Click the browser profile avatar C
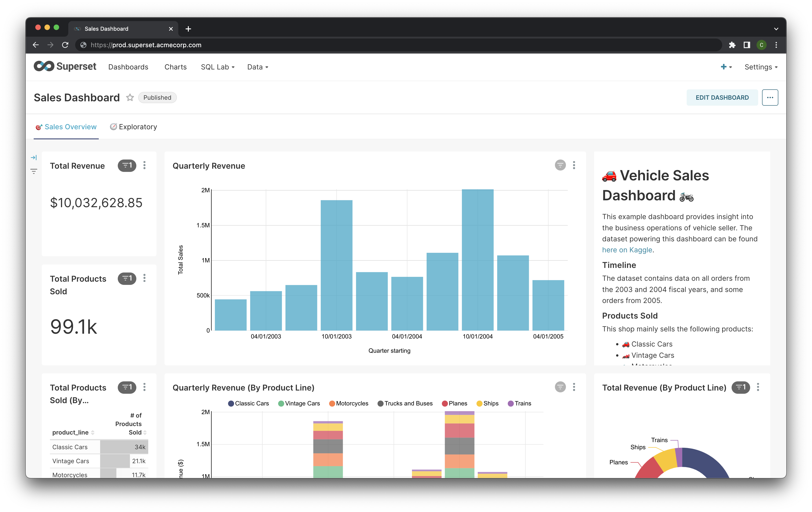The height and width of the screenshot is (512, 812). click(761, 45)
